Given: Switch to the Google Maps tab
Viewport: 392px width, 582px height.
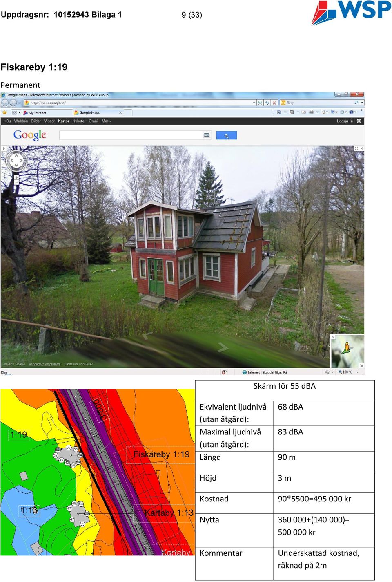Looking at the screenshot, I should pos(98,112).
